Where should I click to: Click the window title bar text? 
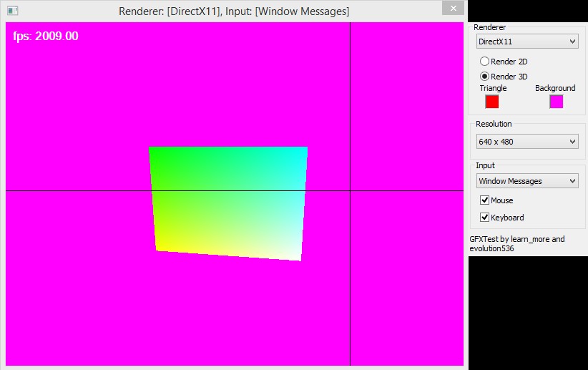(x=236, y=11)
